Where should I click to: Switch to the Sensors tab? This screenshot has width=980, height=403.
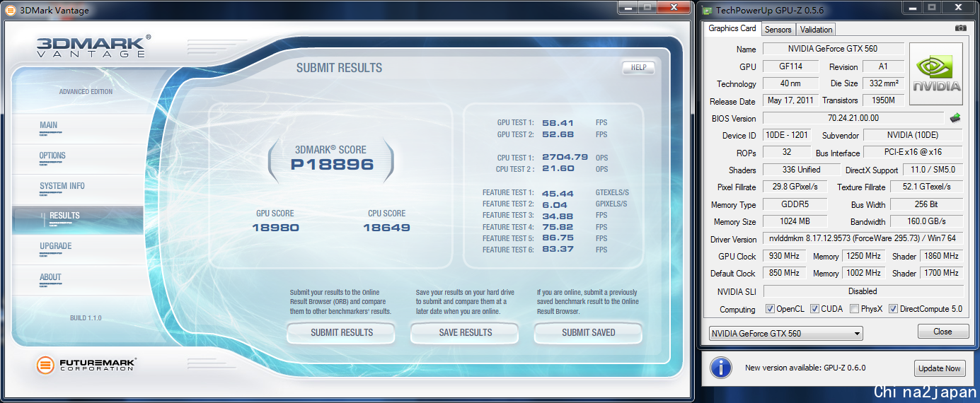click(x=778, y=30)
